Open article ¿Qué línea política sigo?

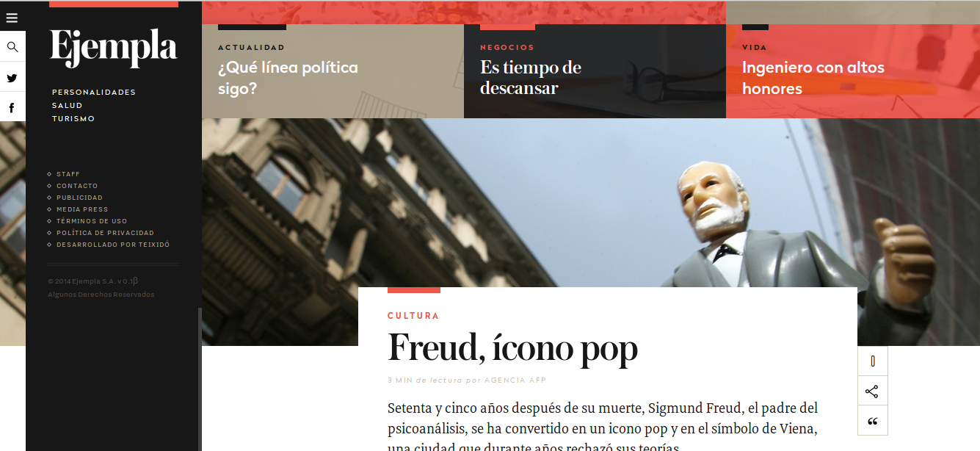pyautogui.click(x=288, y=78)
